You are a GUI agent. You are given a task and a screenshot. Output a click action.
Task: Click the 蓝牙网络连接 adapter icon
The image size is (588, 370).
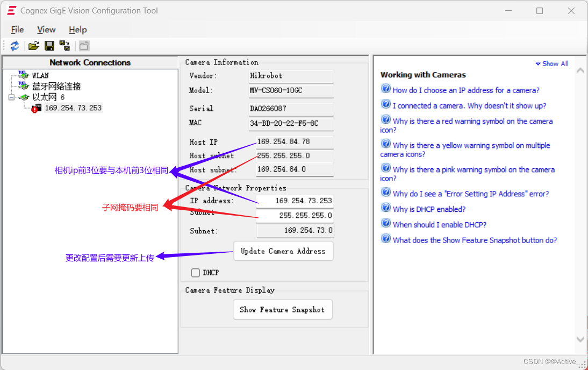(23, 86)
